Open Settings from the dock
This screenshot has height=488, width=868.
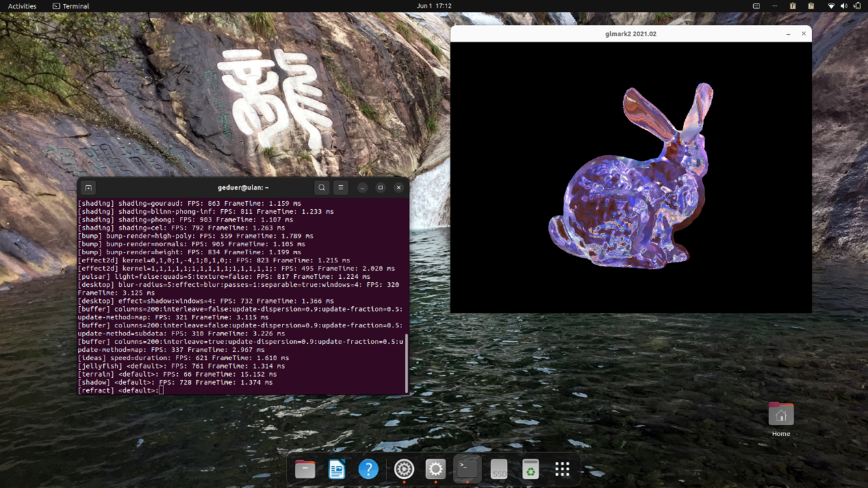click(x=435, y=469)
